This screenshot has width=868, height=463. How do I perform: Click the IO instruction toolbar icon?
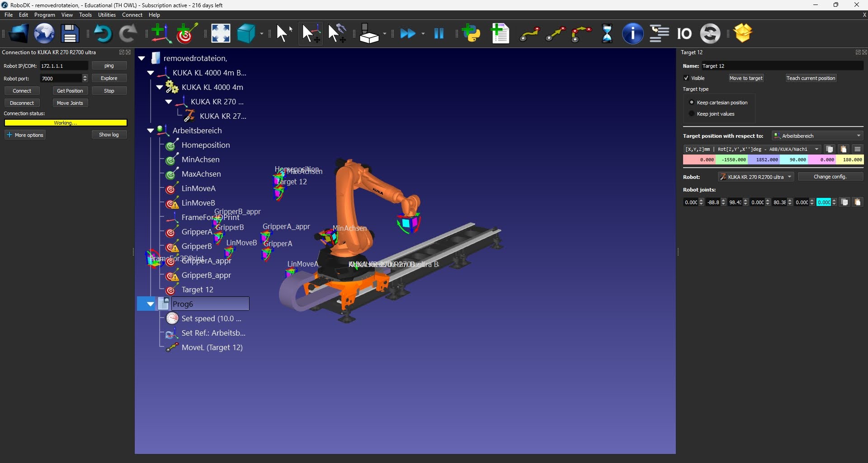click(x=684, y=34)
